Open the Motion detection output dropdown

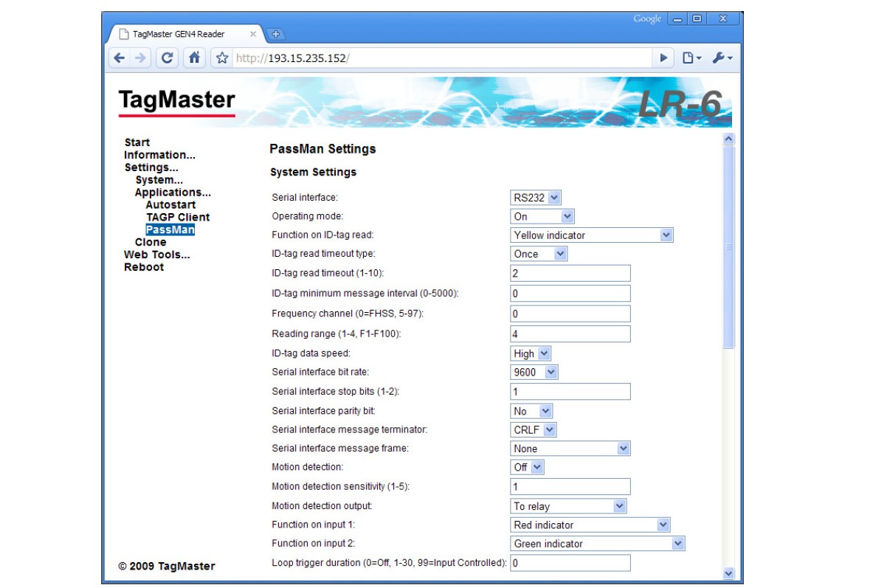[x=569, y=506]
